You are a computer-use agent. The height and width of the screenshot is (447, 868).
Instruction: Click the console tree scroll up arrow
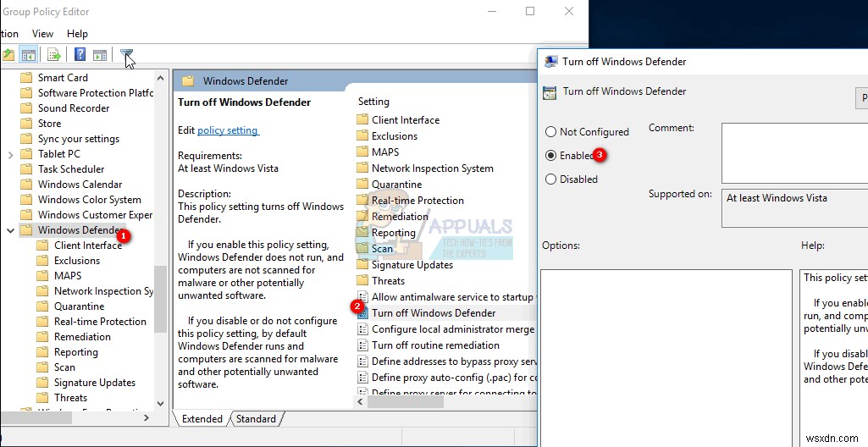(x=161, y=78)
